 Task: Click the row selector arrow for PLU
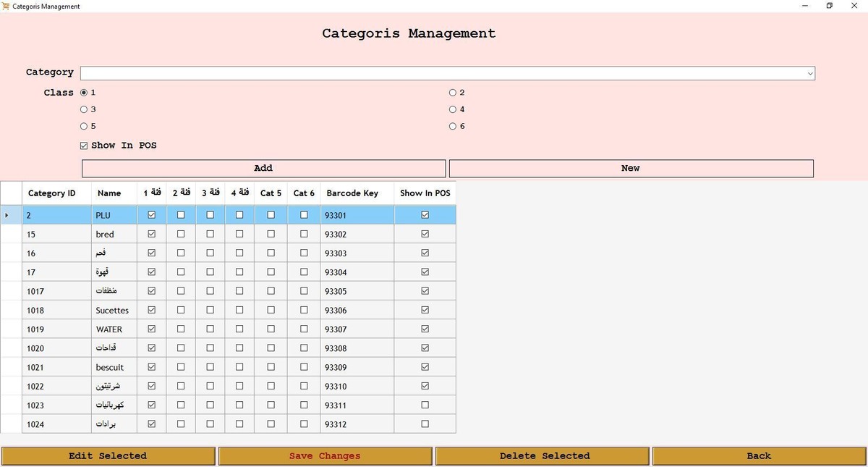click(7, 215)
